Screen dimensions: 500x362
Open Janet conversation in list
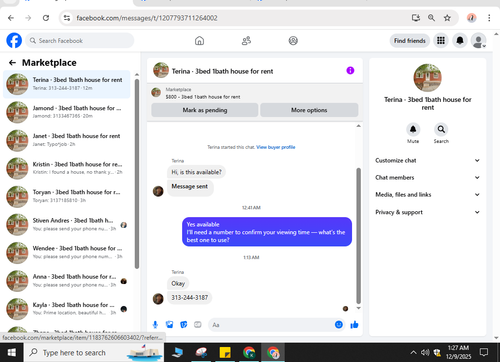(x=67, y=140)
